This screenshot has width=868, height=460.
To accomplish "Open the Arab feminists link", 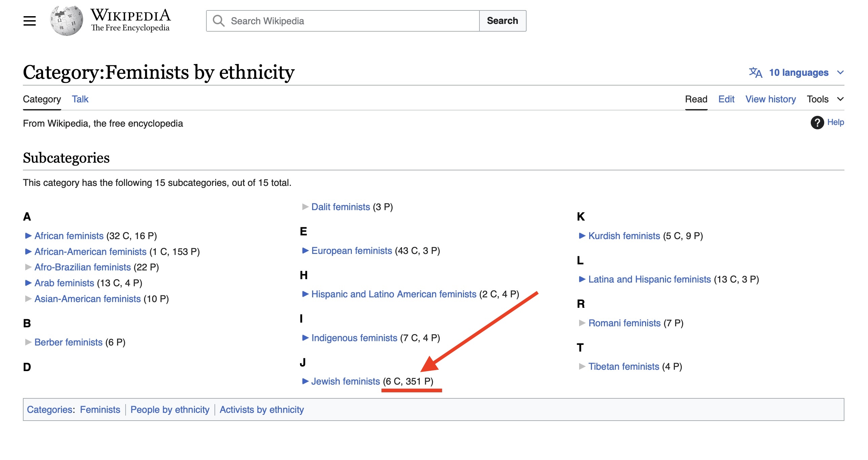I will (x=64, y=283).
